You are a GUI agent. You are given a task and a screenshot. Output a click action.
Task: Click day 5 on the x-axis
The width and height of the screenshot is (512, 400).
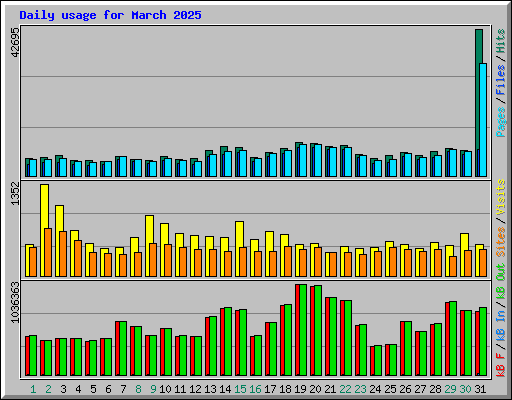(x=93, y=389)
